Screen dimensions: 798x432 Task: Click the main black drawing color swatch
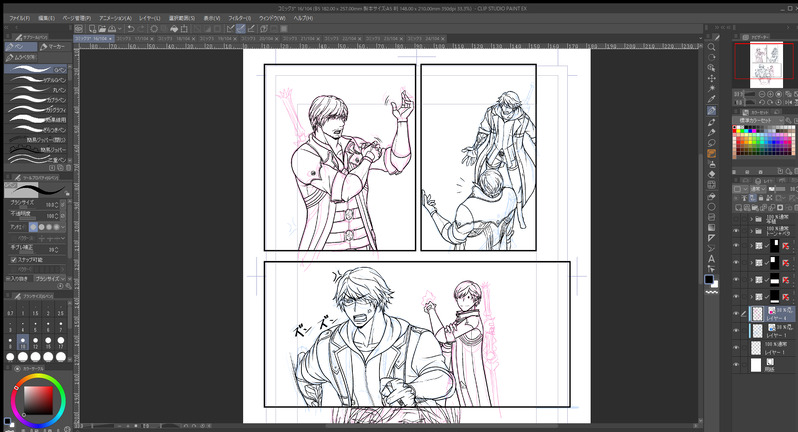point(709,279)
